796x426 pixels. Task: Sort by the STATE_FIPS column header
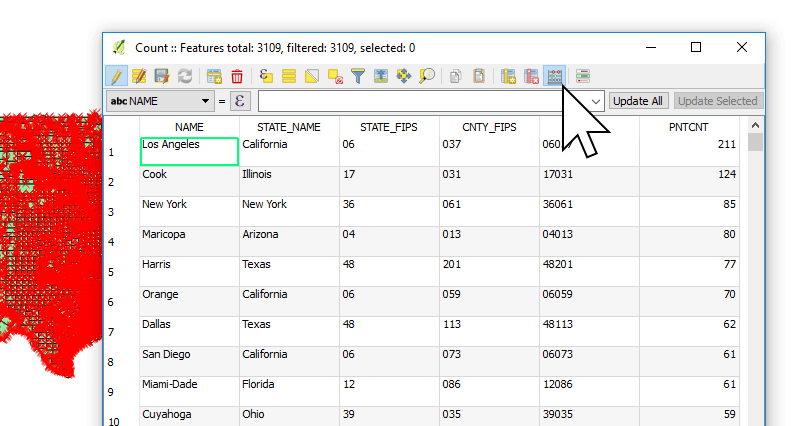[x=389, y=127]
